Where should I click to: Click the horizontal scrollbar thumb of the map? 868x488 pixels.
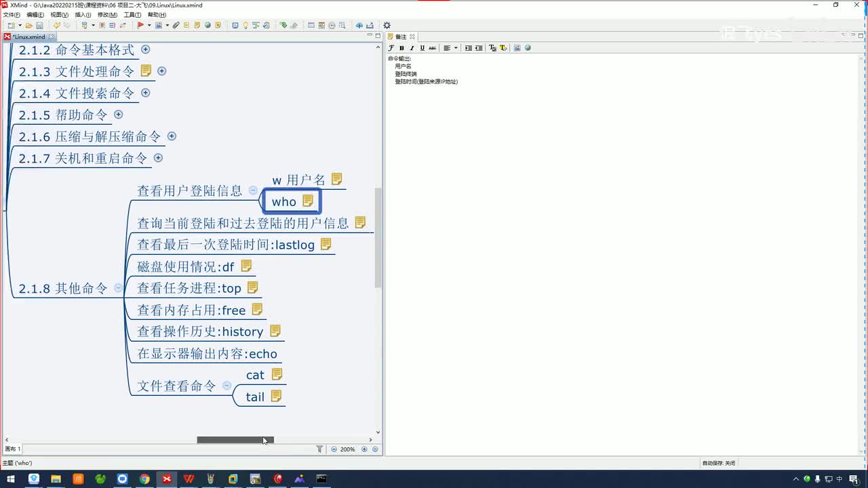coord(235,440)
